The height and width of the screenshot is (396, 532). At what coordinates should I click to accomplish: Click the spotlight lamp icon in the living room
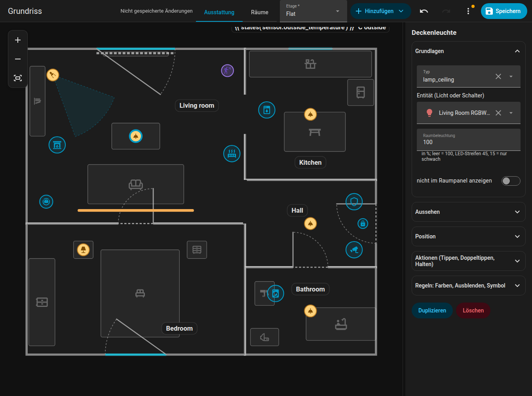(53, 75)
